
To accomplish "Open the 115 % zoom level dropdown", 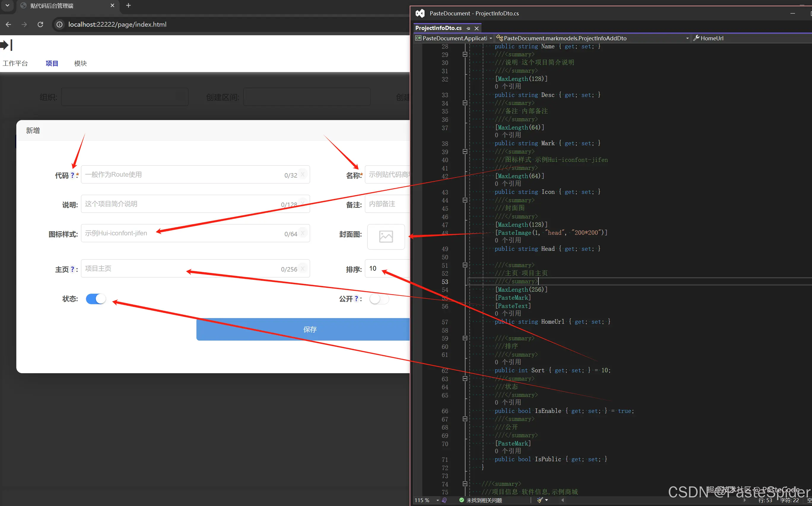I will [x=437, y=500].
